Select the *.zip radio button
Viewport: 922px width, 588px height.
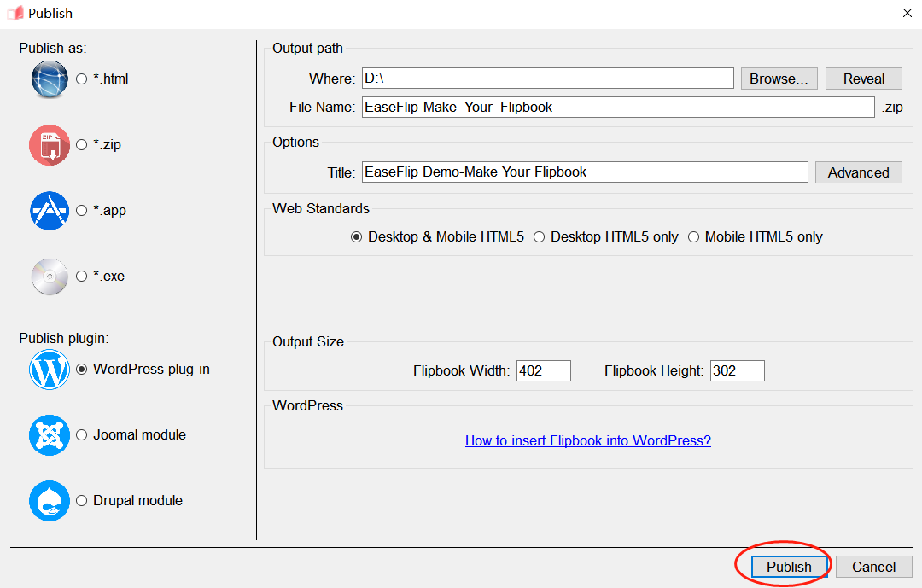pyautogui.click(x=82, y=145)
